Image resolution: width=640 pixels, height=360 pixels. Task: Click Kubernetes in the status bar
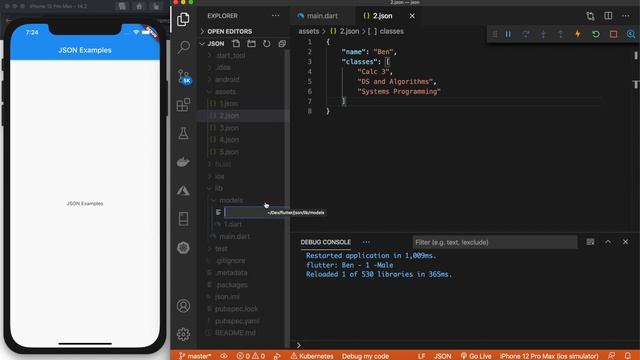click(312, 356)
